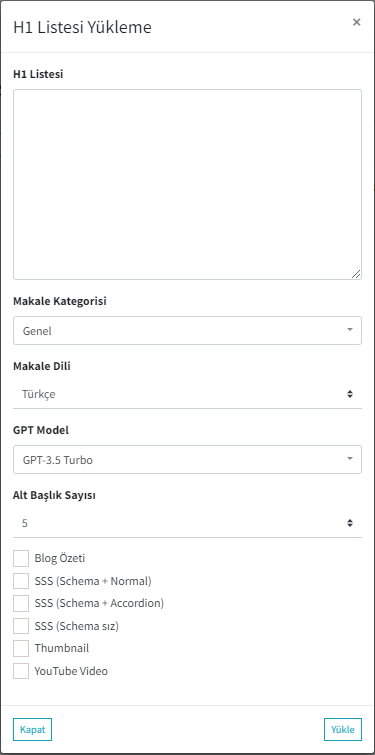375x755 pixels.
Task: Click the GPT-3.5 Turbo caret arrow
Action: pos(350,459)
